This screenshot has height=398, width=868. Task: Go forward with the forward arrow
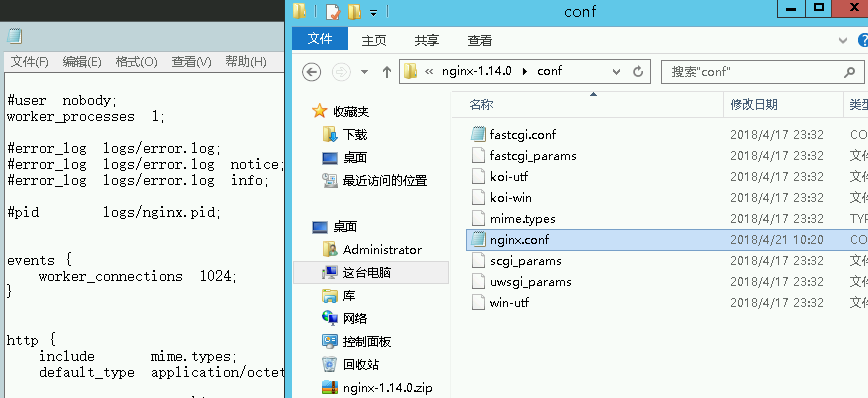click(341, 72)
